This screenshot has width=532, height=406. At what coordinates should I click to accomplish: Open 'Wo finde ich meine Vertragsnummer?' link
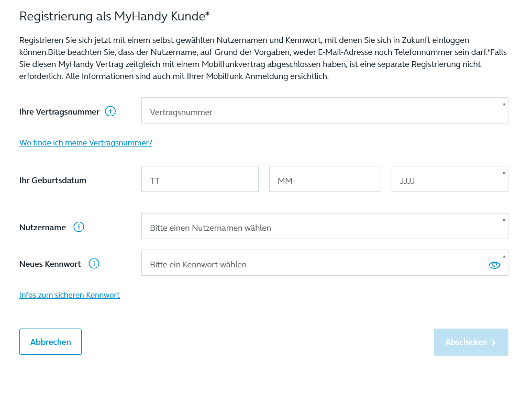pos(86,143)
